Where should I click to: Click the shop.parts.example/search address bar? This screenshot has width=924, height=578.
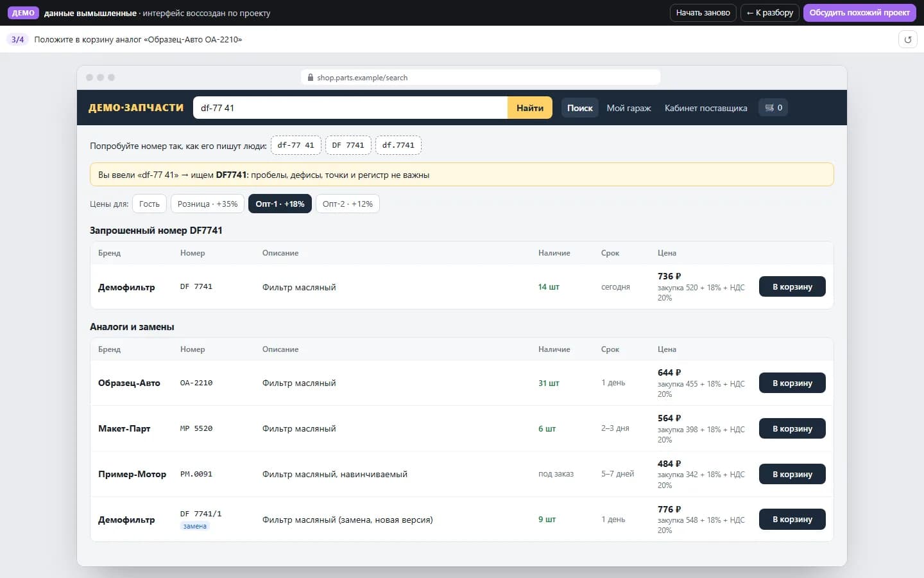coord(481,78)
